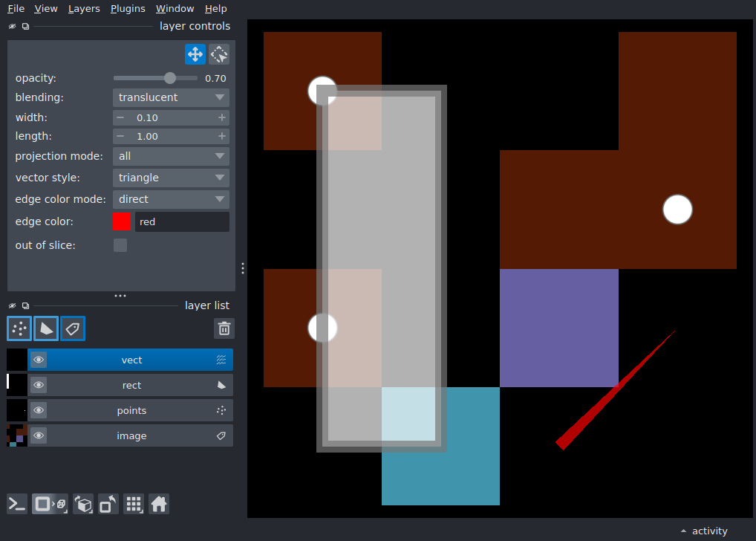Open the vector style dropdown
Viewport: 756px width, 541px height.
point(171,178)
